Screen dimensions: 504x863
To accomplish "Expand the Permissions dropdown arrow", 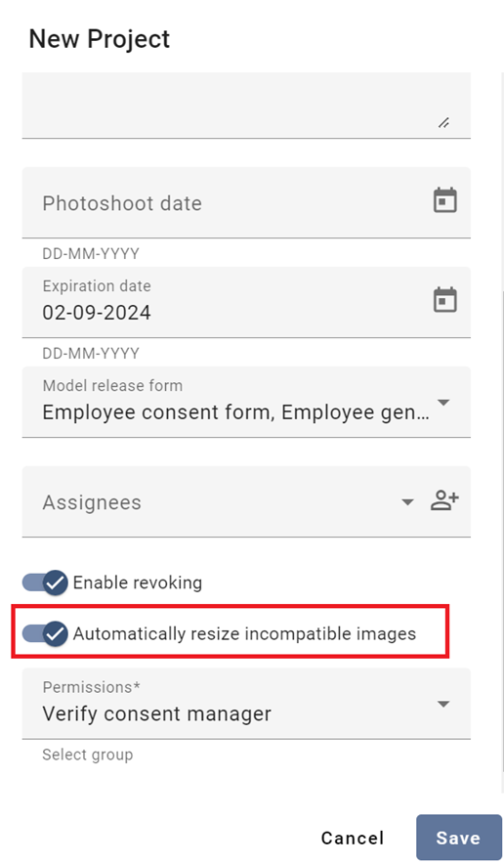I will coord(443,704).
